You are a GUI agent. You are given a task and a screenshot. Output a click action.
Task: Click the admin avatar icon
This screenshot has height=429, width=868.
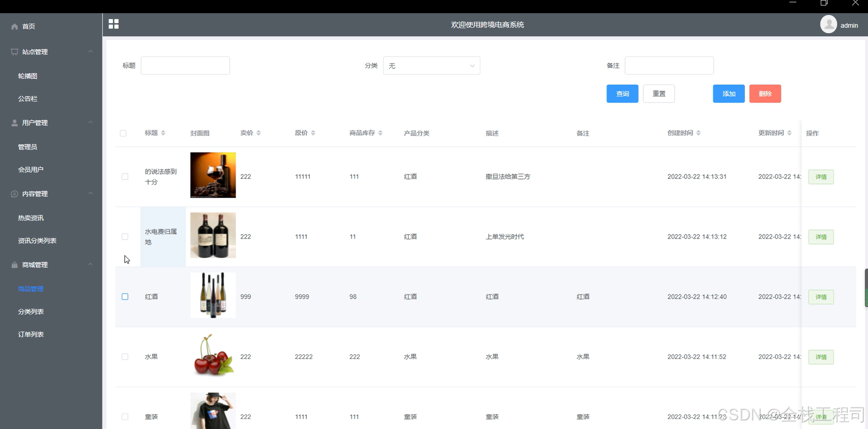pos(829,25)
